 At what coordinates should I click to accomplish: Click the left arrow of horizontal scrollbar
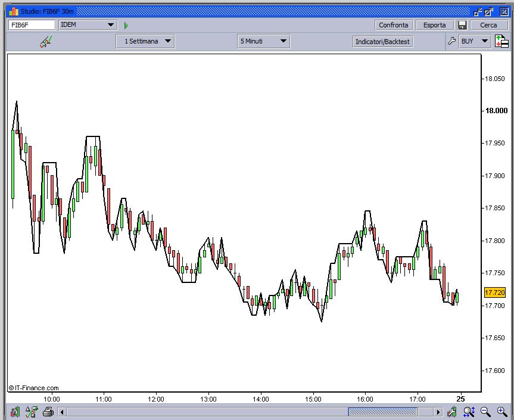pyautogui.click(x=63, y=412)
